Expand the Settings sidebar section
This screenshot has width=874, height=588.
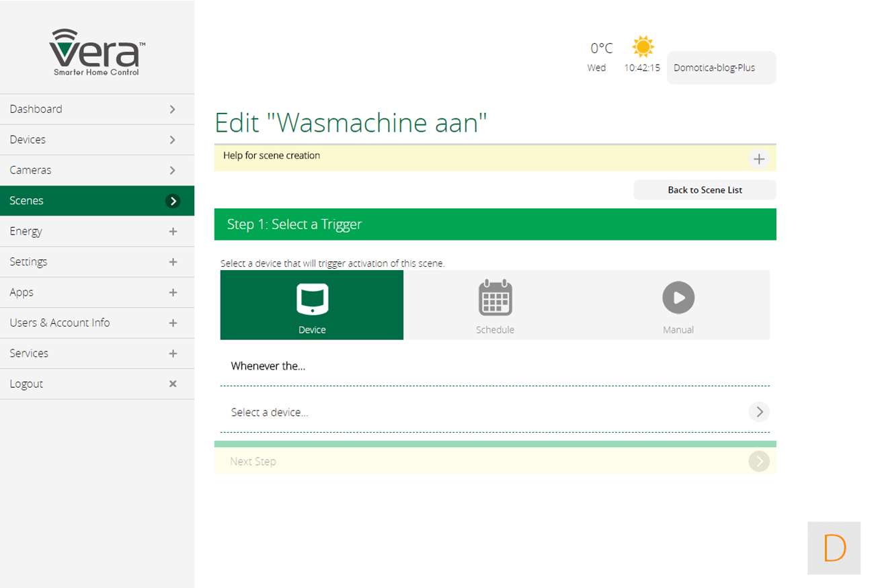(173, 262)
